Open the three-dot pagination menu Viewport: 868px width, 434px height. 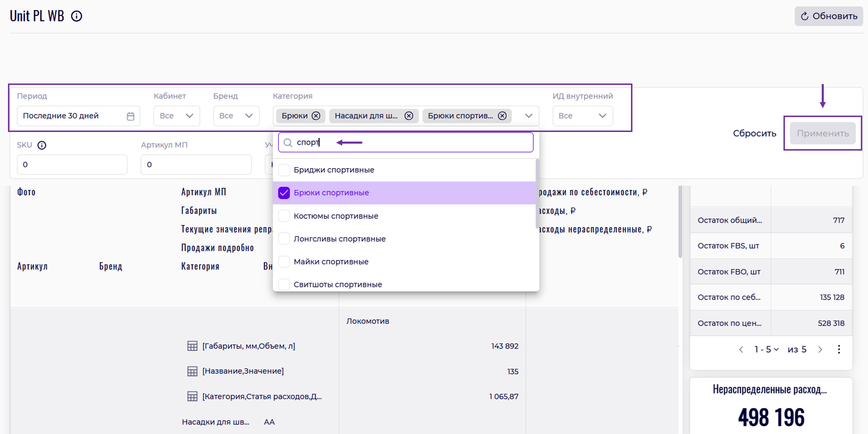(x=839, y=349)
